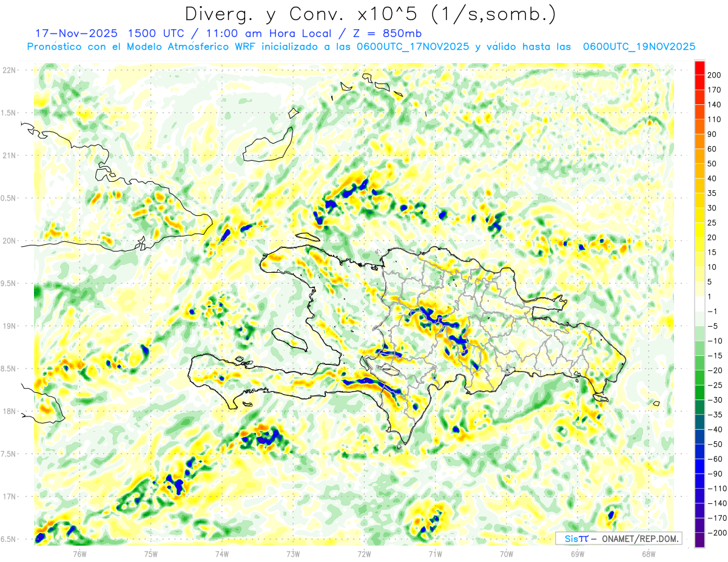Click the "74W" longitude label

point(222,553)
